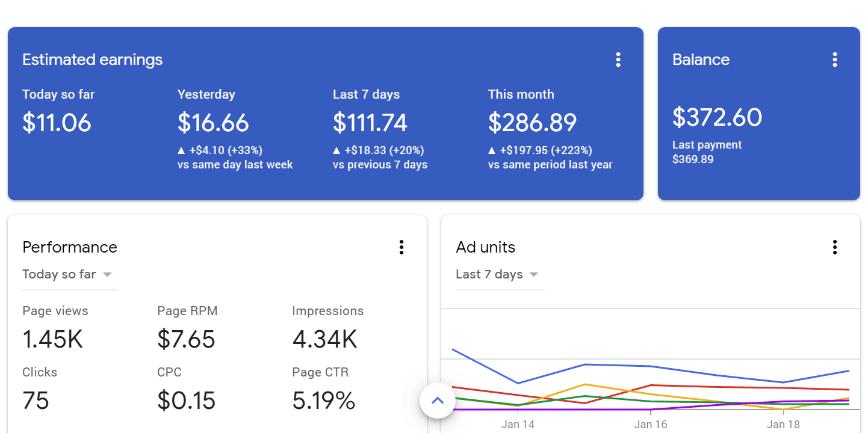Click the Page RPM $7.65 metric
This screenshot has height=433, width=868.
[x=187, y=339]
